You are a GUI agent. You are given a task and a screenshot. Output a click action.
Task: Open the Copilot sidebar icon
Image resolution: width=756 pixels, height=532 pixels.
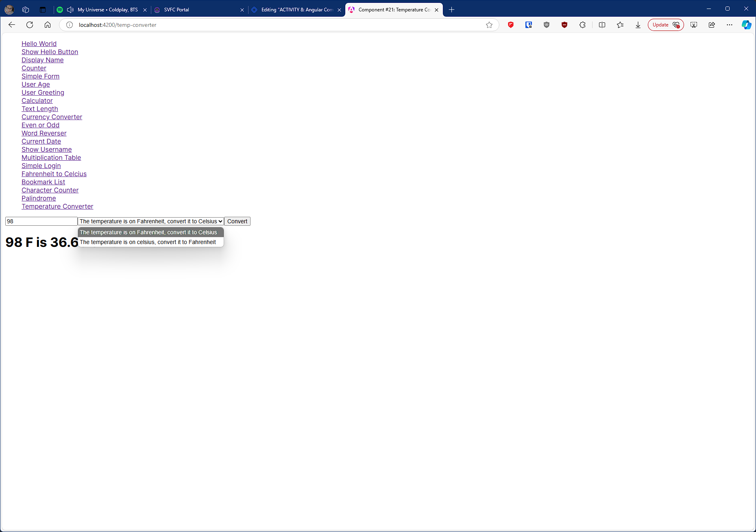(746, 25)
